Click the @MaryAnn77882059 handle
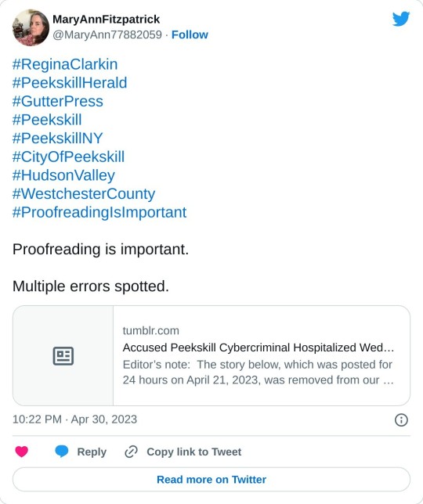 [107, 34]
